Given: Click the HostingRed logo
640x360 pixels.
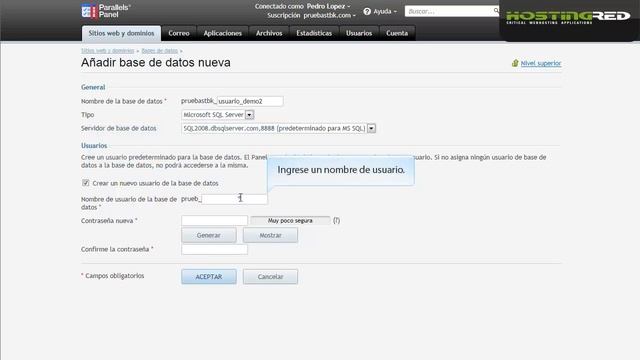Looking at the screenshot, I should [568, 18].
